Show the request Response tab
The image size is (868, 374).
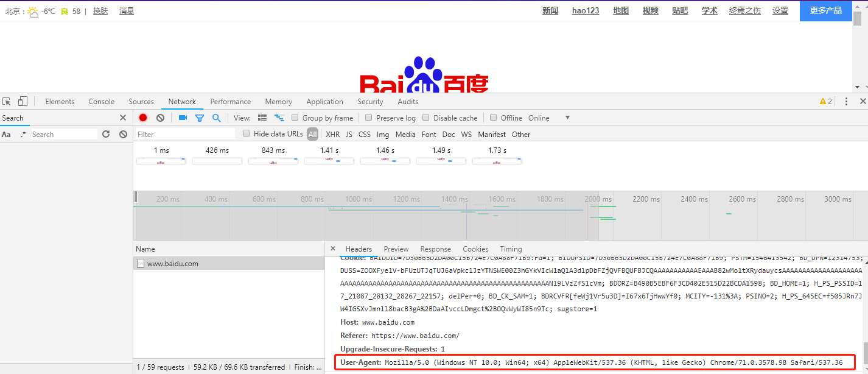click(x=436, y=249)
